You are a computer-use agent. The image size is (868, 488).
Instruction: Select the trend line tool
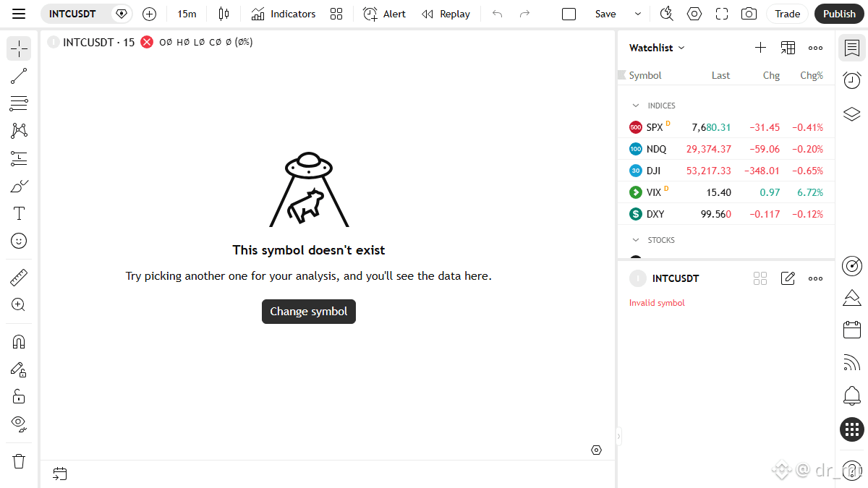click(x=19, y=76)
